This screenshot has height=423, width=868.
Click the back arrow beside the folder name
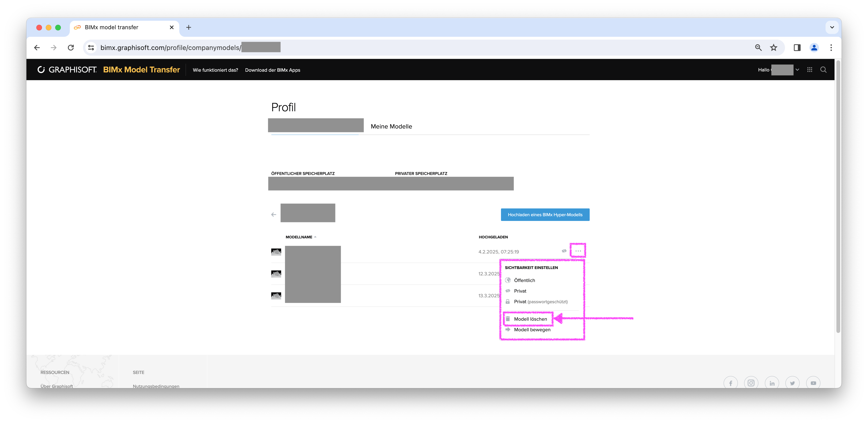(274, 215)
